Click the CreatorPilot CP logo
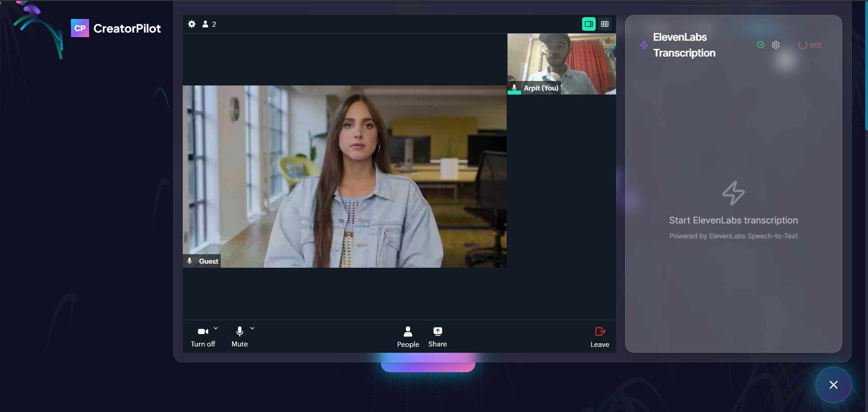Viewport: 868px width, 412px height. (80, 28)
